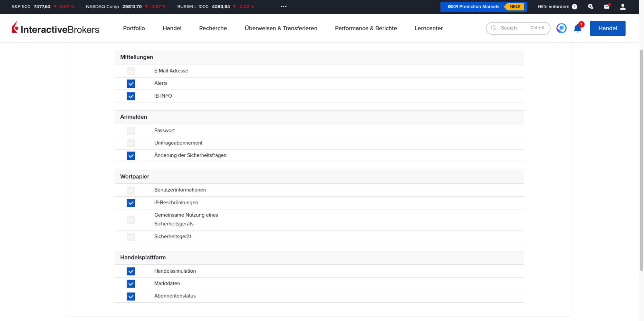The width and height of the screenshot is (644, 321).
Task: Click the Interactive Brokers logo
Action: [55, 28]
